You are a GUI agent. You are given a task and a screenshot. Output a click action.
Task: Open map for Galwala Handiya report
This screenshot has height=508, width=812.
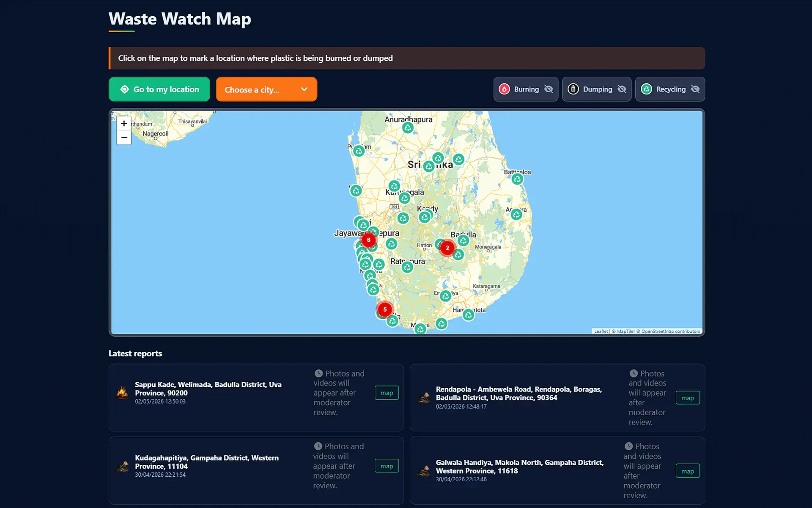(688, 471)
